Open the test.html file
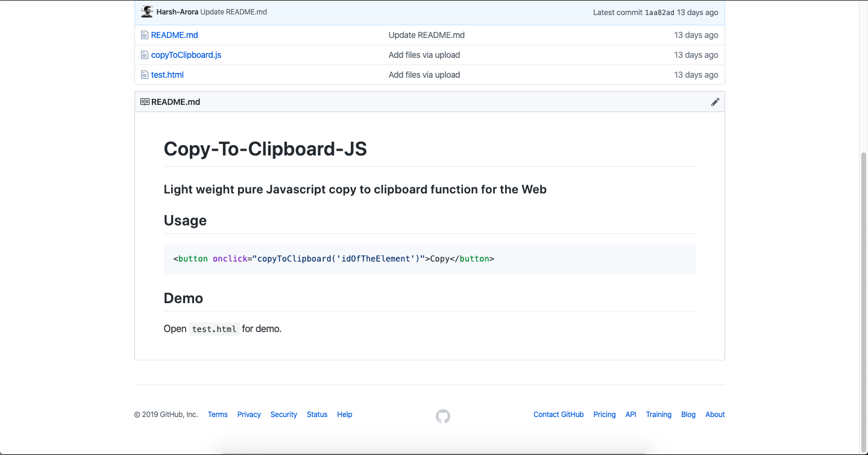Image resolution: width=868 pixels, height=455 pixels. click(167, 75)
